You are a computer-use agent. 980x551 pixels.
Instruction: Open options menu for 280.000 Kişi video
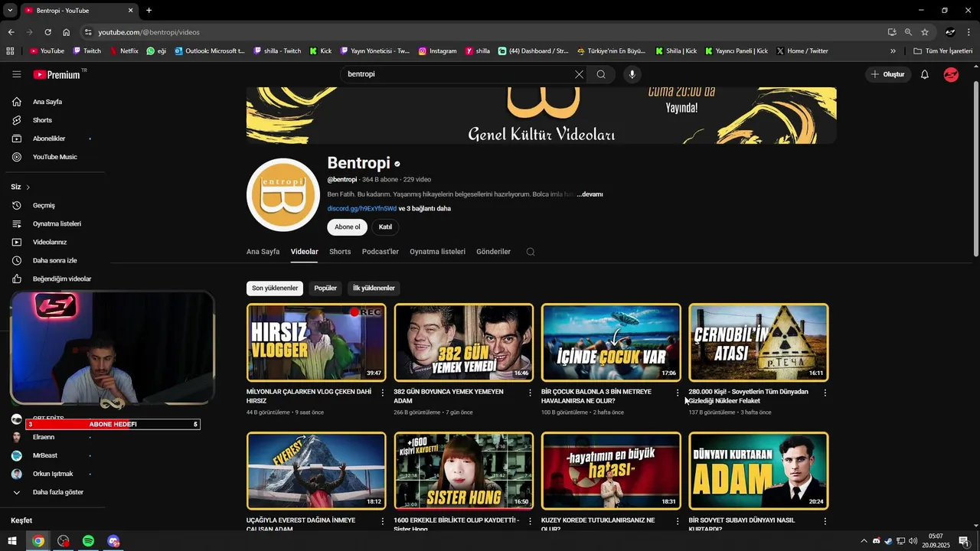pos(825,393)
